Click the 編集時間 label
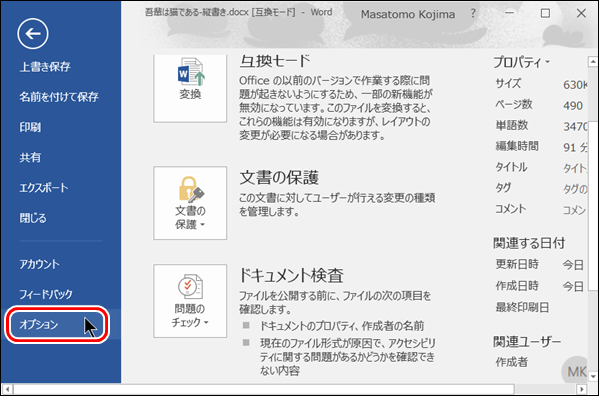Image resolution: width=599 pixels, height=396 pixels. 517,146
